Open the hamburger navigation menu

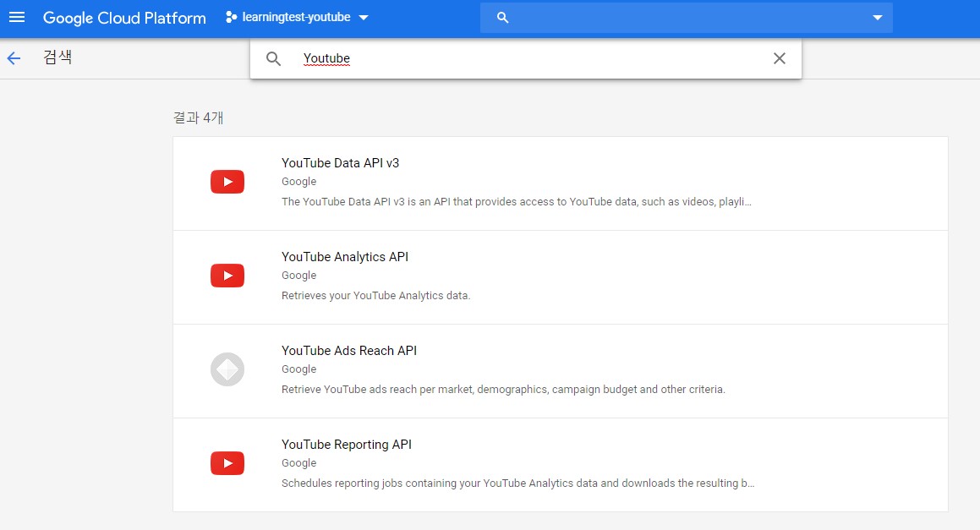tap(17, 18)
